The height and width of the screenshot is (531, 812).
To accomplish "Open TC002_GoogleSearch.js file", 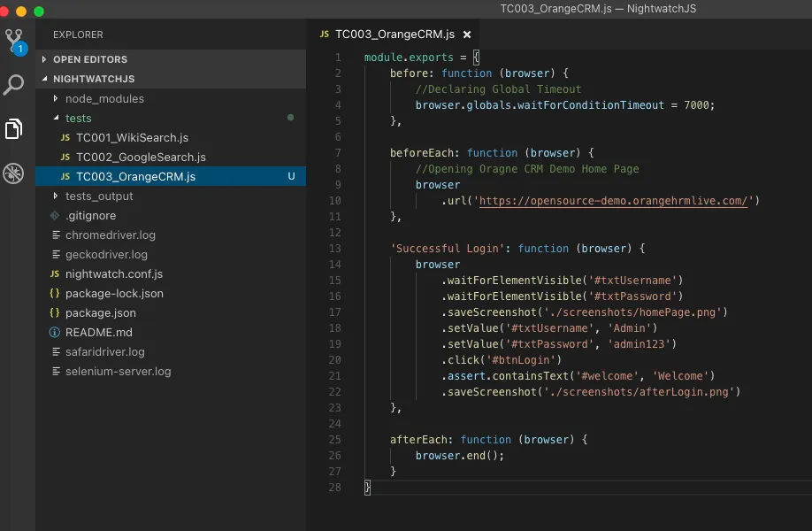I will click(171, 157).
